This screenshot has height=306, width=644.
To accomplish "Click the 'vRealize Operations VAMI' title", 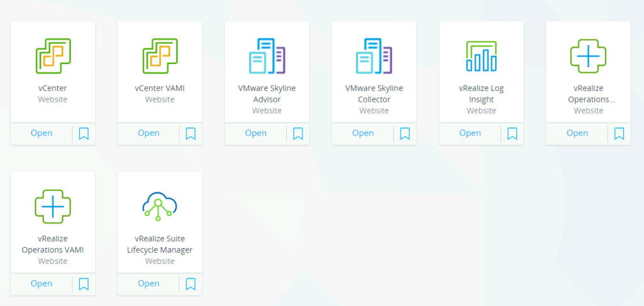I will click(53, 244).
